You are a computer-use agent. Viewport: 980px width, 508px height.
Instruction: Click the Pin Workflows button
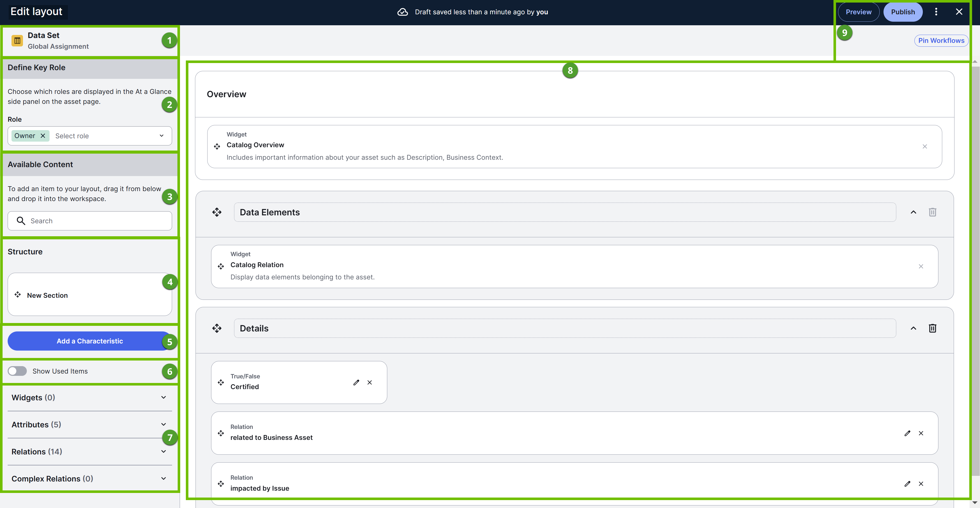pyautogui.click(x=941, y=40)
